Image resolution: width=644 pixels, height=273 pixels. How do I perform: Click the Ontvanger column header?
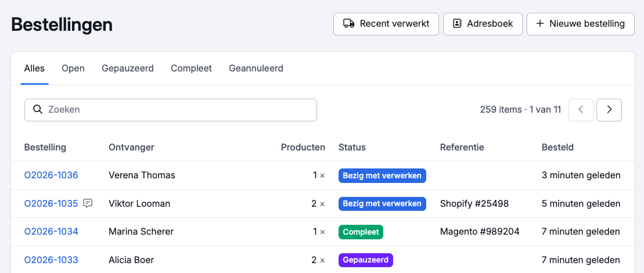click(x=131, y=147)
